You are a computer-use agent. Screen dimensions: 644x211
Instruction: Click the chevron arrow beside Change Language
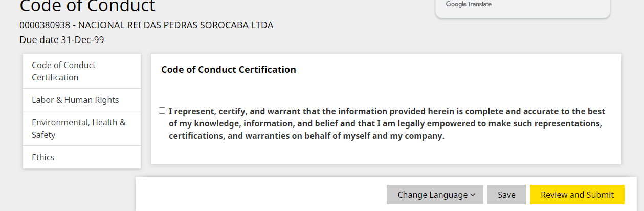click(x=473, y=195)
